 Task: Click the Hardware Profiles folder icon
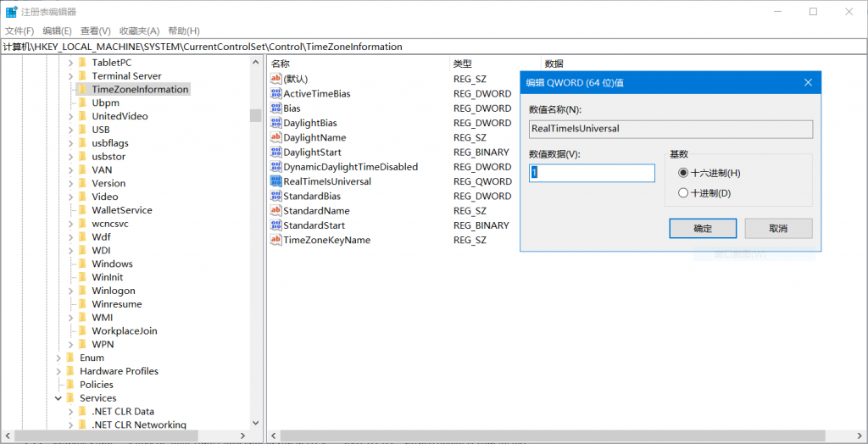click(70, 371)
